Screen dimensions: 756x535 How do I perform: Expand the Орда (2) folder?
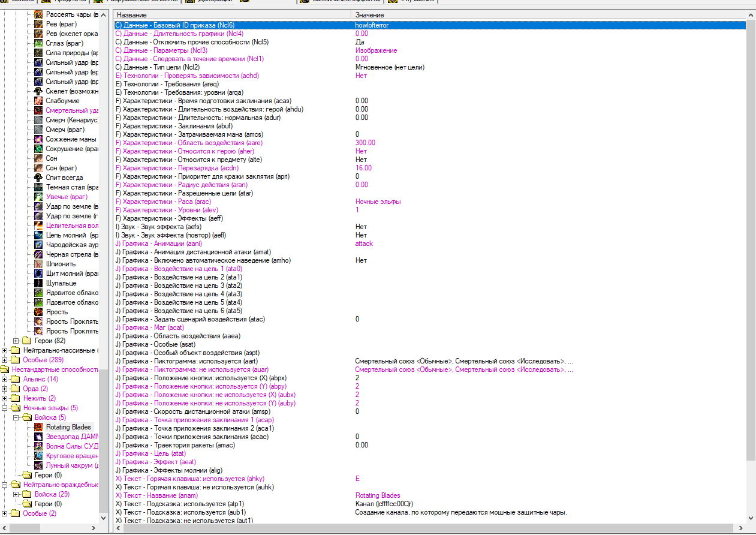click(x=5, y=389)
